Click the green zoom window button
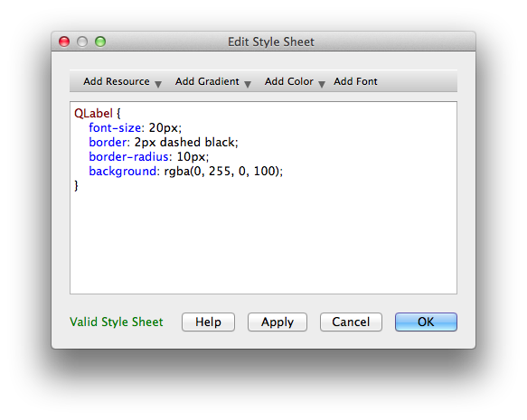This screenshot has width=527, height=420. 100,42
